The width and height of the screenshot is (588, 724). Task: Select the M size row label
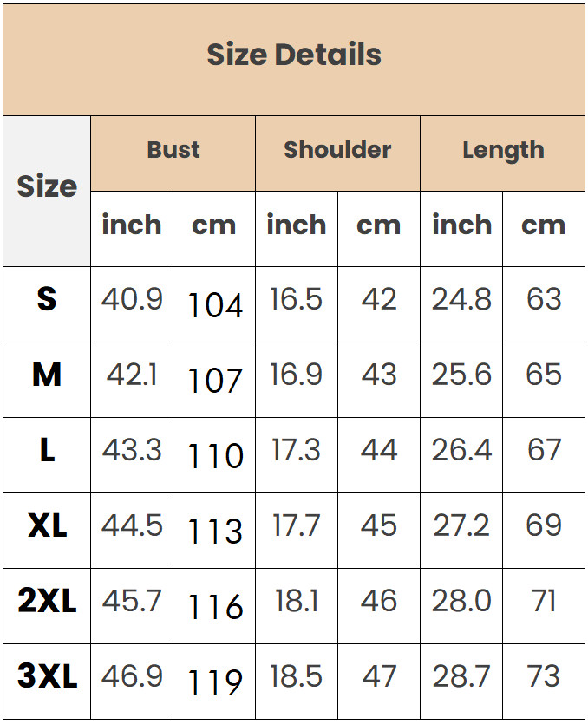[47, 375]
